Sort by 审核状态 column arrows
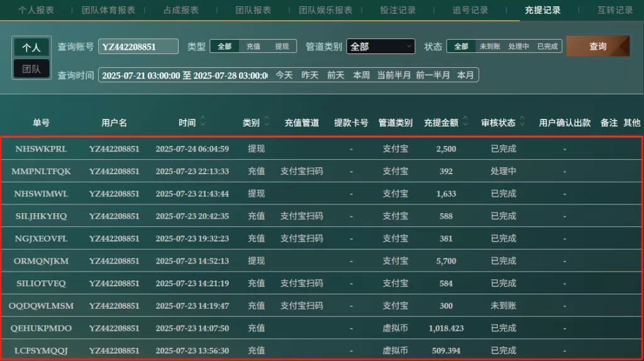The height and width of the screenshot is (361, 644). tap(523, 121)
